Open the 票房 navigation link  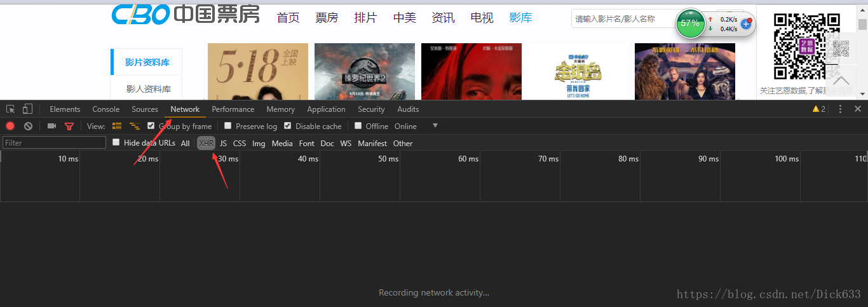[327, 18]
